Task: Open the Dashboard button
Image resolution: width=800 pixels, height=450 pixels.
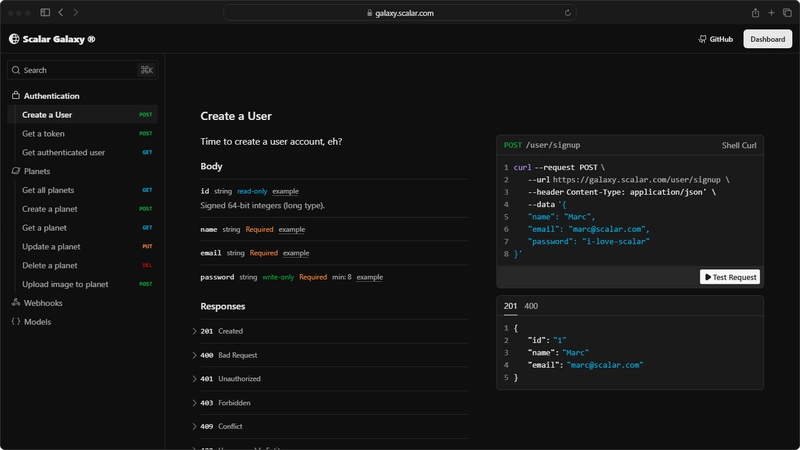Action: pos(767,39)
